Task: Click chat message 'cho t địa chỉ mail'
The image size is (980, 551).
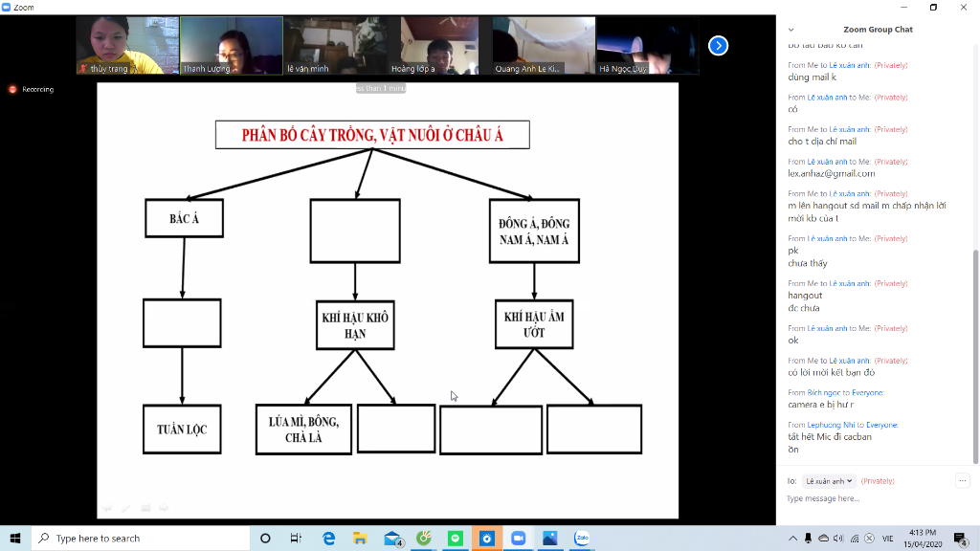Action: 822,142
